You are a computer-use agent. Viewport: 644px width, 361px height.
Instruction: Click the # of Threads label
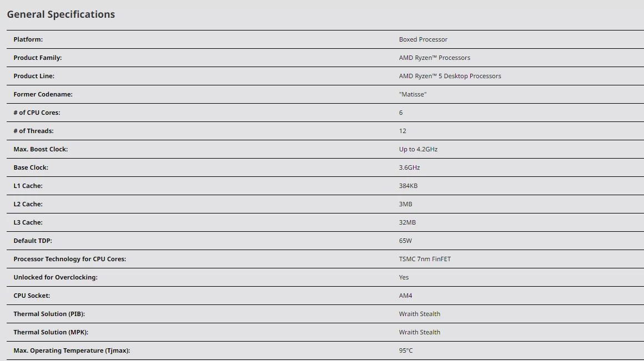tap(33, 131)
